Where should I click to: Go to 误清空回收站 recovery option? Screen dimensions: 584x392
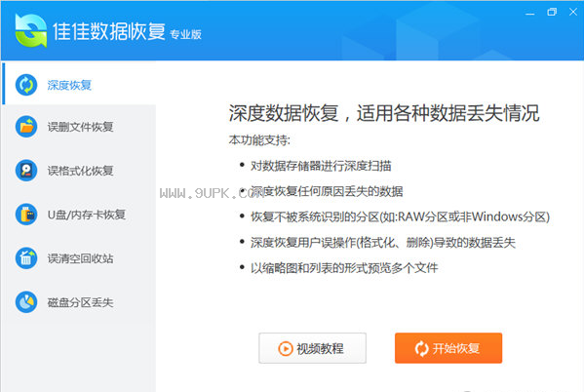79,258
